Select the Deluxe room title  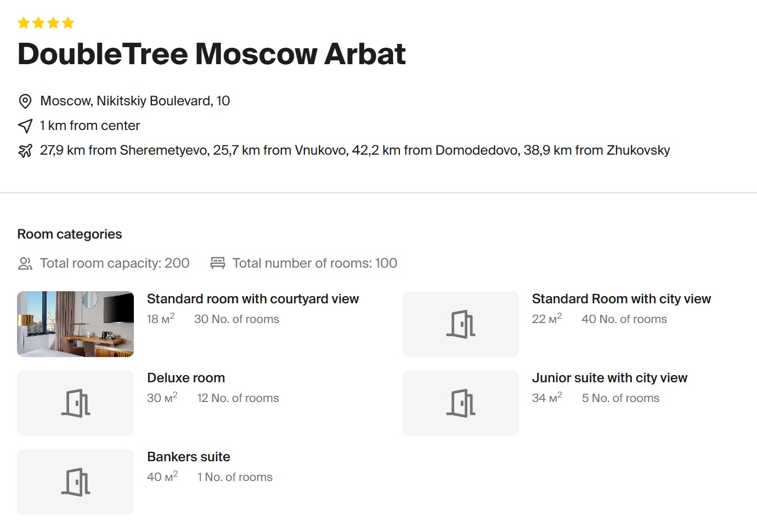[x=186, y=378]
